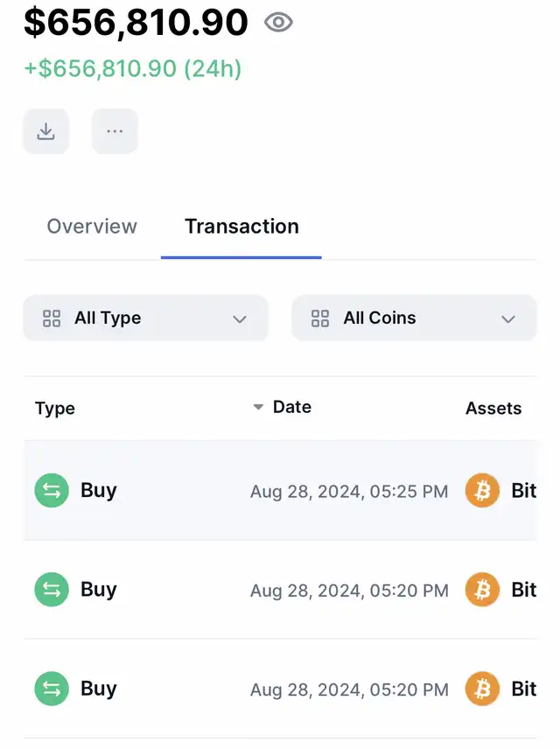Select the Aug 28, 2024, 05:25 PM date

tap(349, 492)
